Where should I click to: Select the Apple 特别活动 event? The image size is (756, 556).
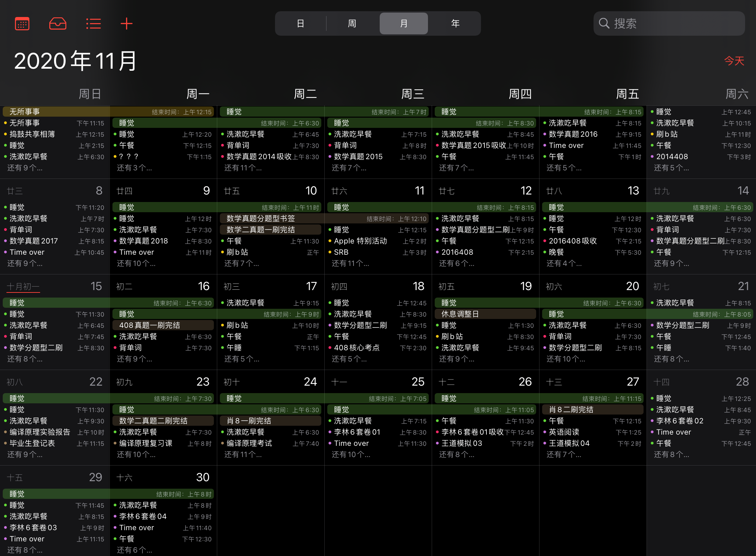click(360, 241)
